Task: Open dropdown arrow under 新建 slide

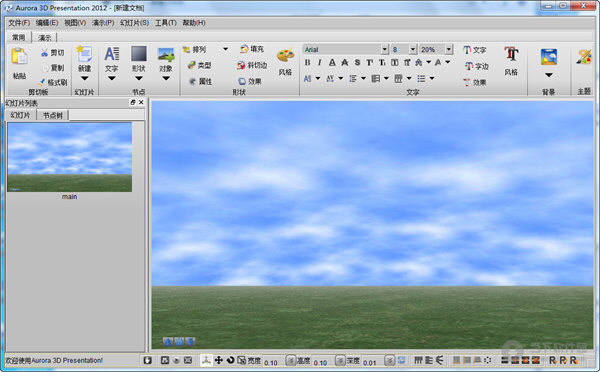Action: (85, 78)
